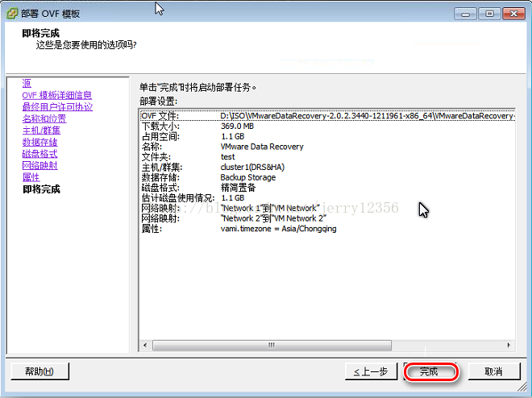Viewport: 532px width, 398px height.
Task: Select the Network 2 mapping row
Action: (x=327, y=218)
